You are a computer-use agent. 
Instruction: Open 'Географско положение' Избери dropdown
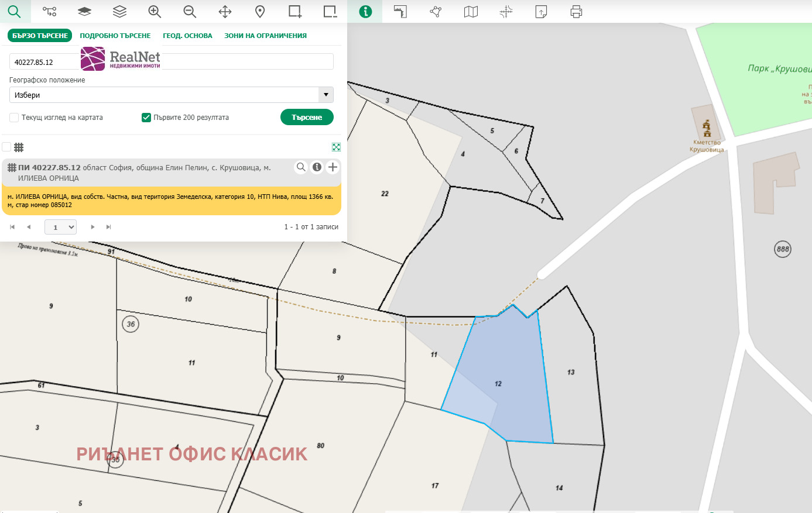171,95
